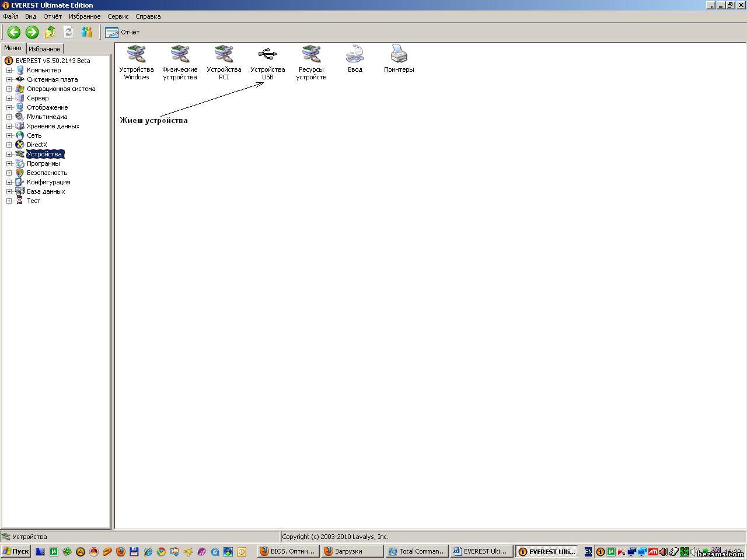
Task: Select Безопасность in the tree
Action: [x=47, y=173]
